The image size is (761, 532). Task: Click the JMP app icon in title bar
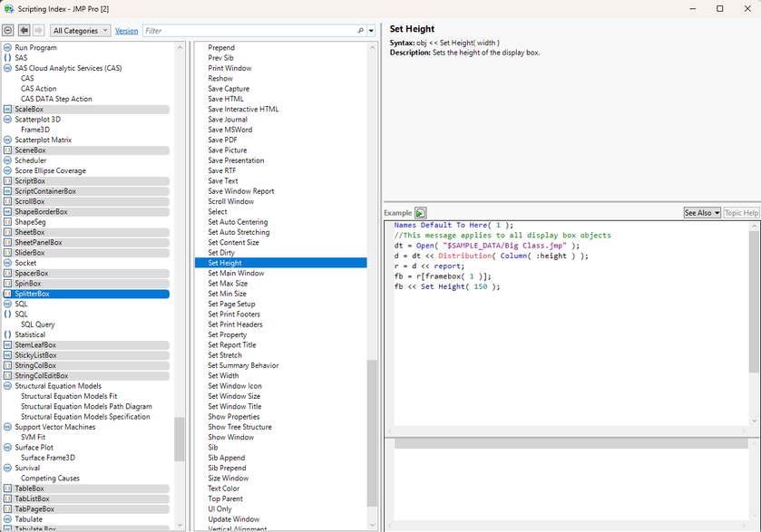pos(9,8)
